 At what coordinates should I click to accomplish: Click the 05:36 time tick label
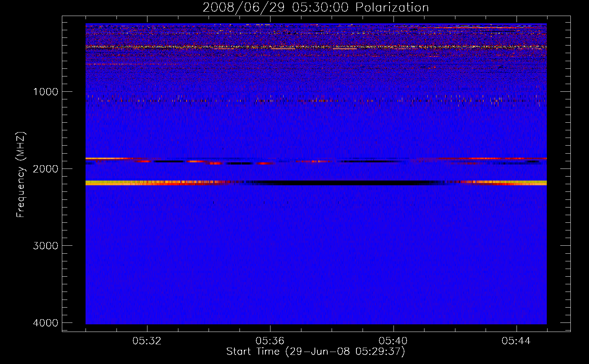tap(270, 341)
